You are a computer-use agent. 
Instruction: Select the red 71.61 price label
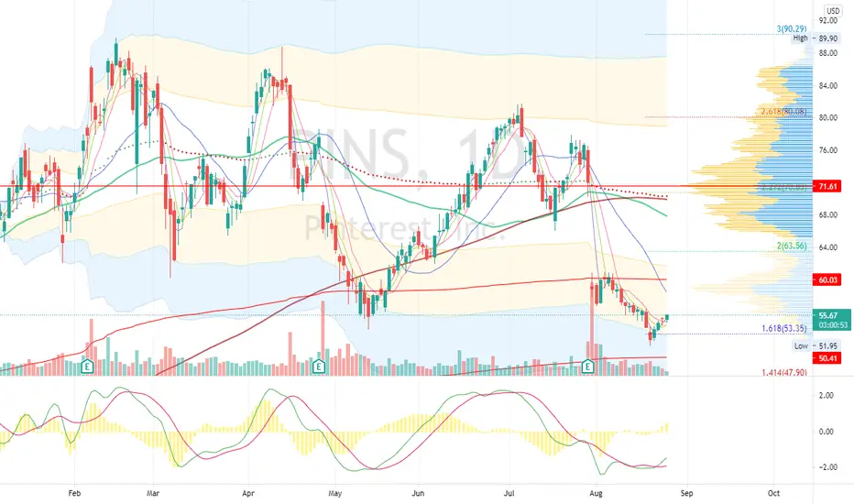pos(827,186)
